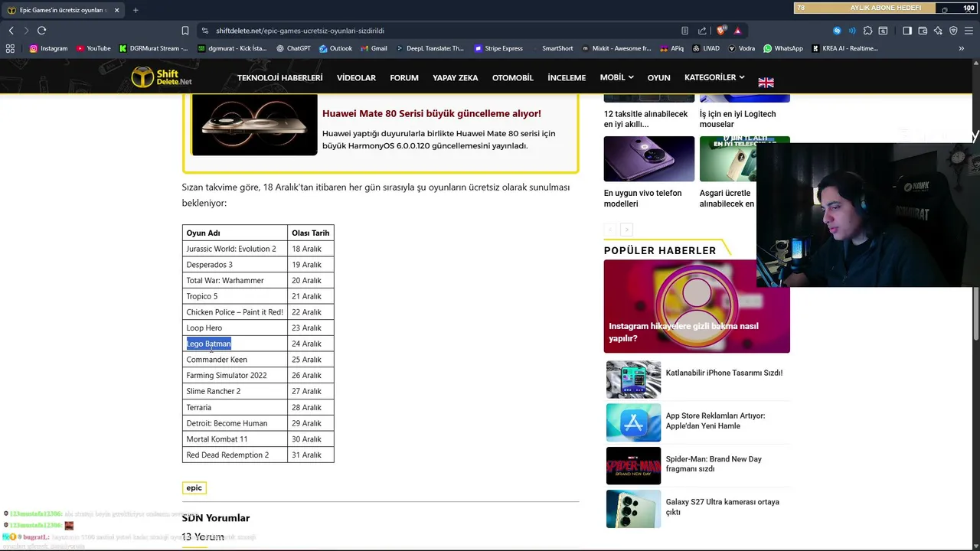The image size is (980, 551).
Task: Open En uygun vivo telefon modelleri card
Action: click(648, 173)
